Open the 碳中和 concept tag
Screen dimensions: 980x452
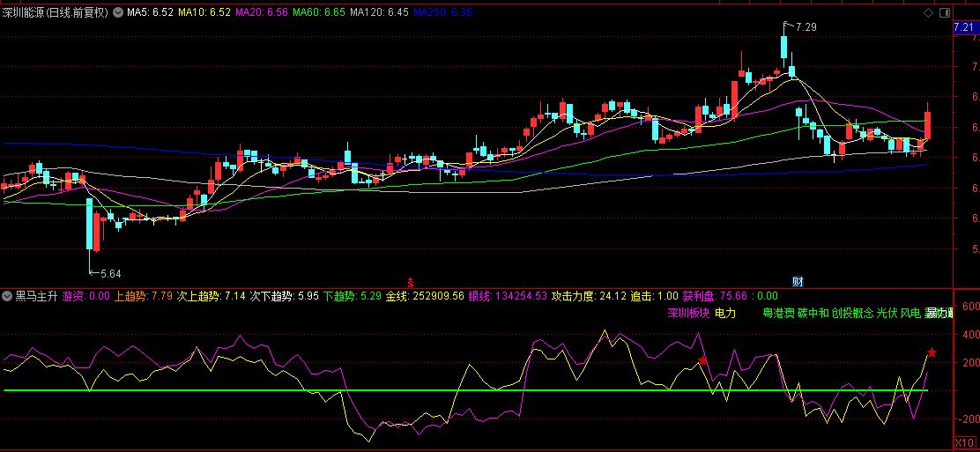click(x=813, y=313)
